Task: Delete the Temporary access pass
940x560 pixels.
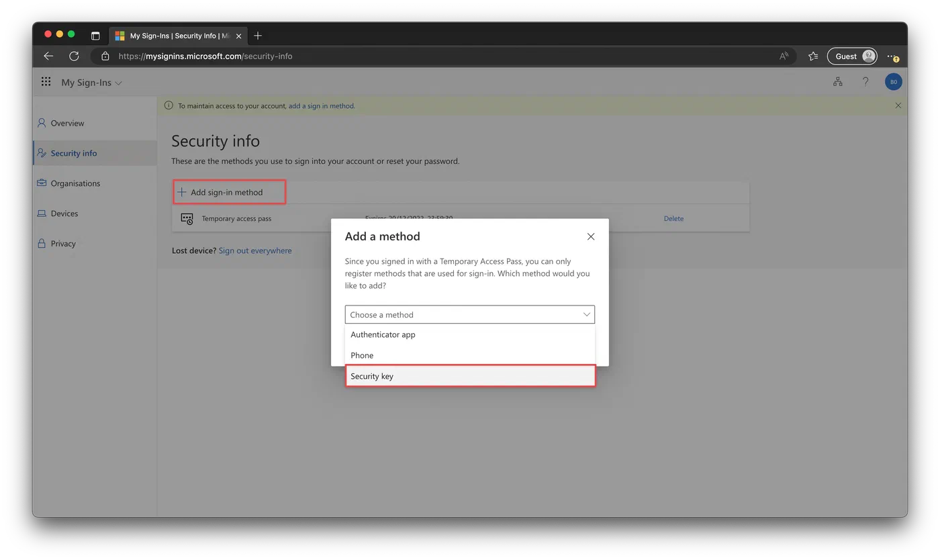Action: pyautogui.click(x=673, y=219)
